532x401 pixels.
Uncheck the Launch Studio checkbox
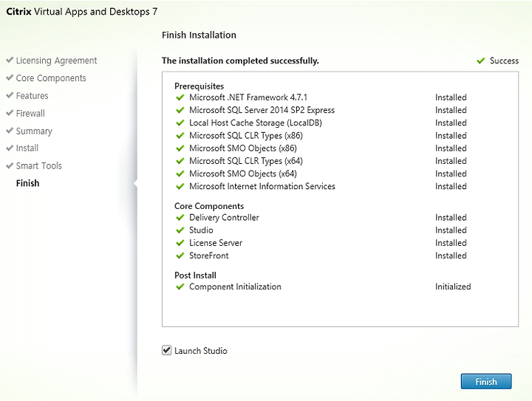tap(166, 350)
